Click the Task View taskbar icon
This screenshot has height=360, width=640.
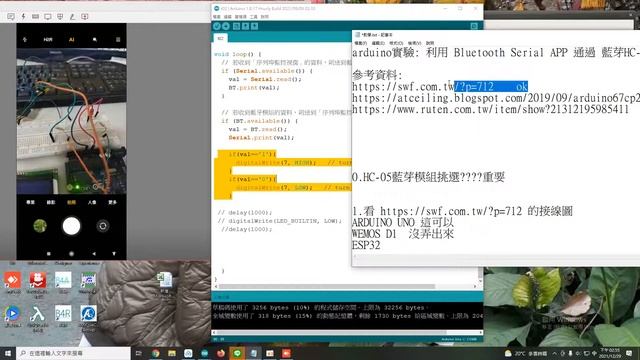pyautogui.click(x=139, y=353)
